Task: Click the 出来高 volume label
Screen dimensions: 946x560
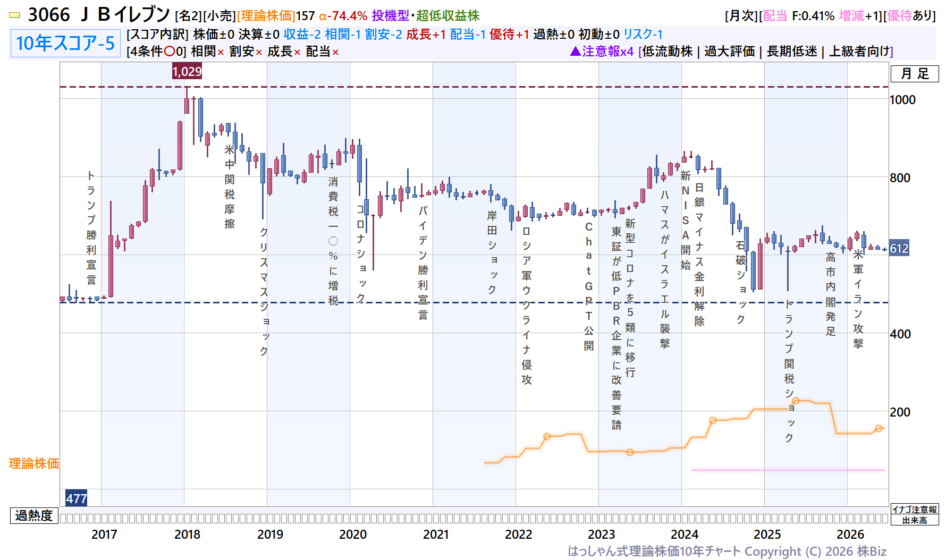Action: click(x=915, y=521)
